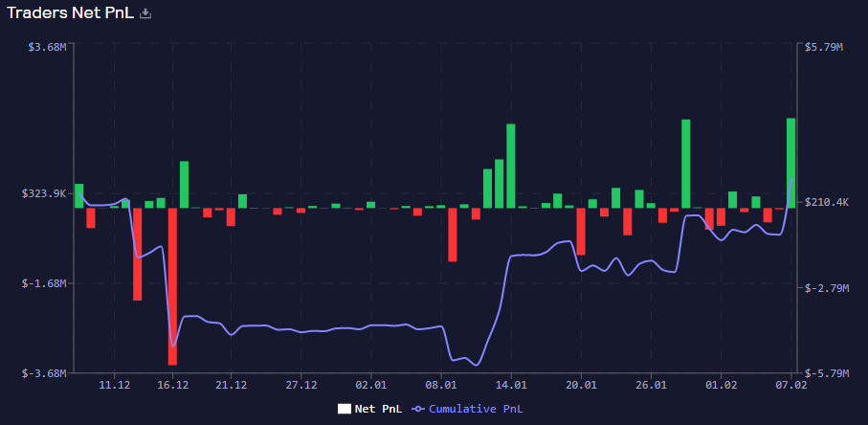Select the $-1.68M left axis label

tap(45, 283)
